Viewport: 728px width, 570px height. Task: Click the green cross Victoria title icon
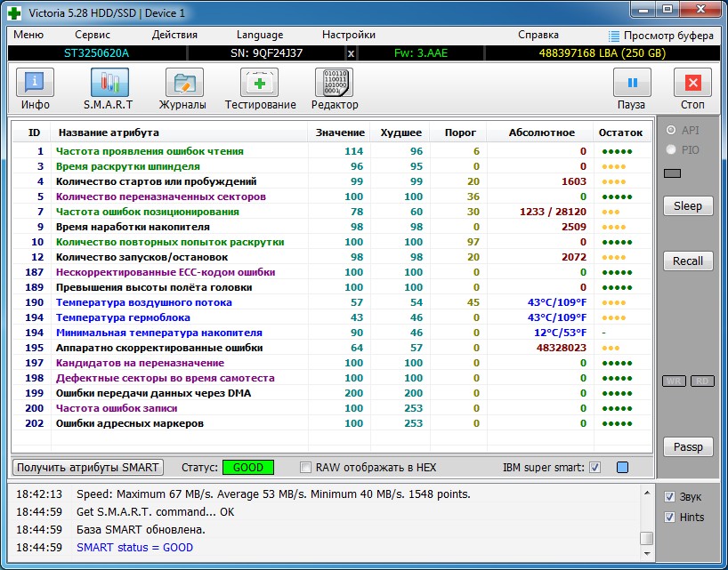[x=14, y=13]
